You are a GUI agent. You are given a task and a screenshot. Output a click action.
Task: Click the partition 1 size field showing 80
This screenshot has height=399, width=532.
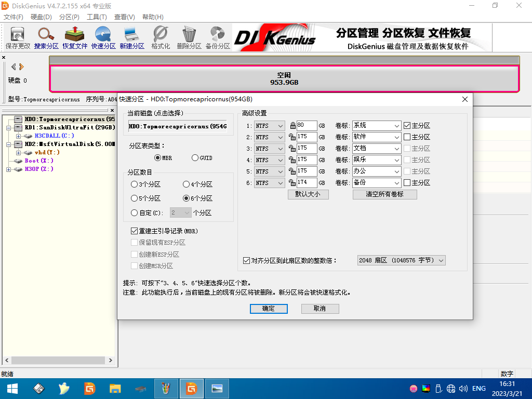point(307,126)
